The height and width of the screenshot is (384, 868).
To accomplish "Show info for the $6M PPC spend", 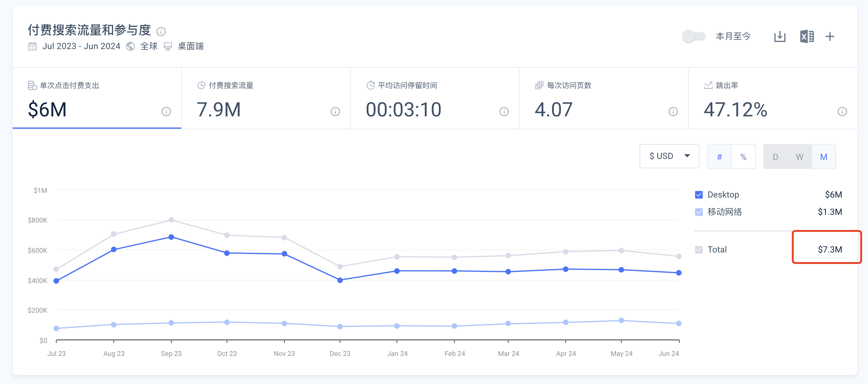I will click(166, 111).
